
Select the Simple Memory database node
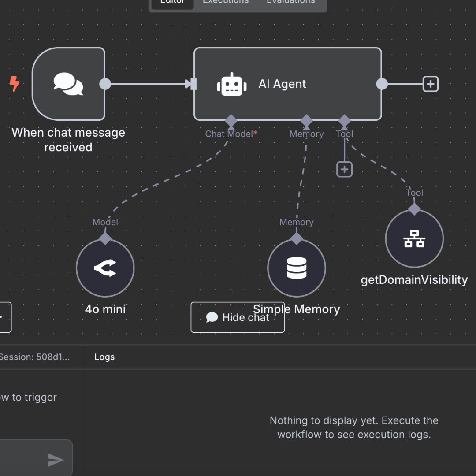296,268
